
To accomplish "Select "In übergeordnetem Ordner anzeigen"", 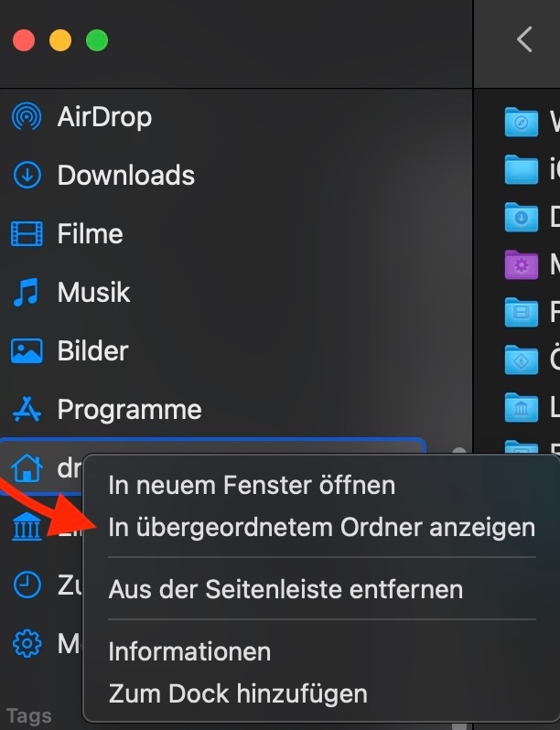I will 322,528.
